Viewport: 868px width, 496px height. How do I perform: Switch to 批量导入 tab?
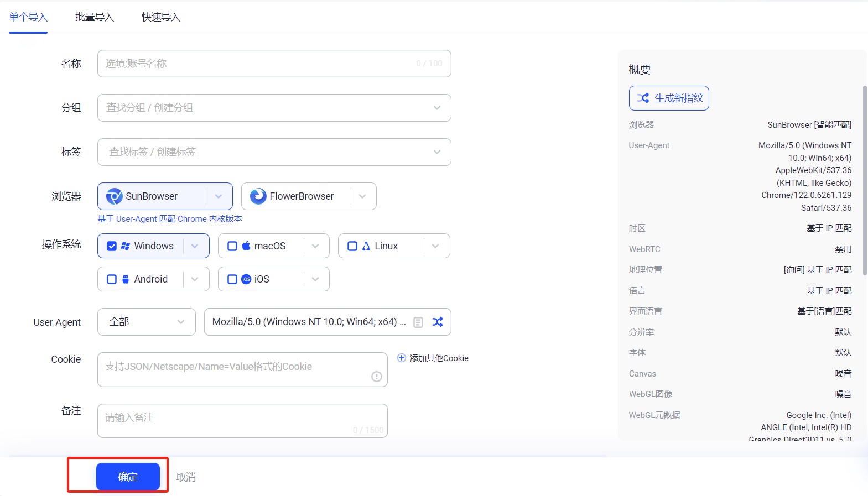(95, 17)
